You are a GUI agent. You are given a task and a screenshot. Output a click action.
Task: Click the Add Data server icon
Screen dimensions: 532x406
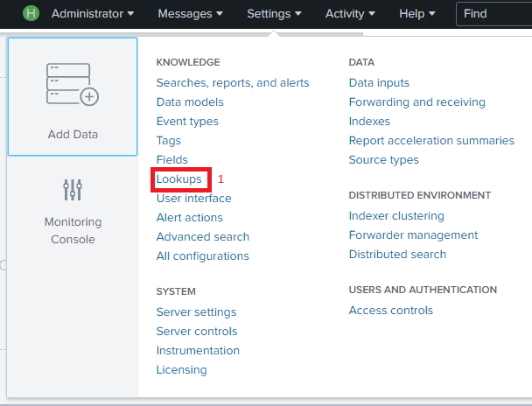(x=72, y=86)
